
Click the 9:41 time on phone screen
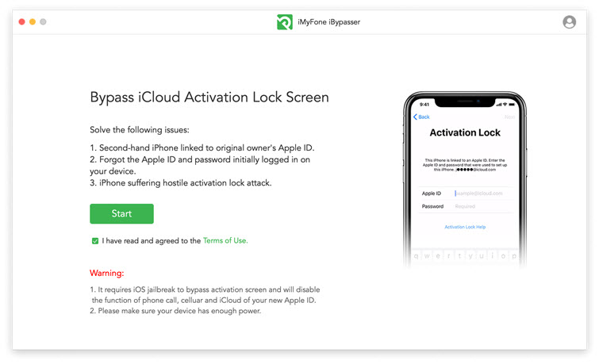pyautogui.click(x=424, y=104)
